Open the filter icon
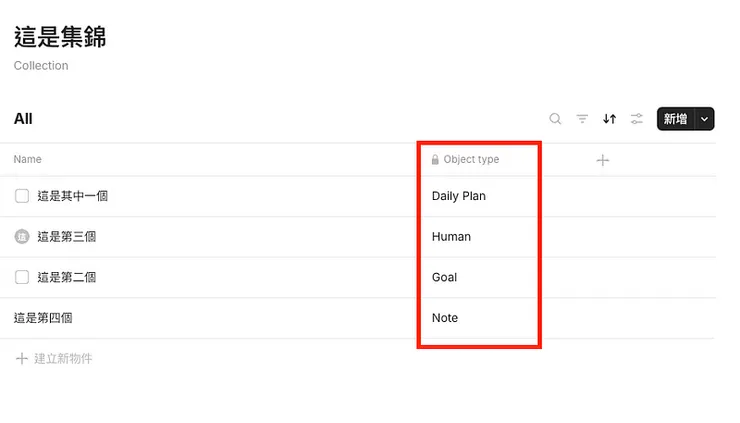The image size is (740, 423). 582,119
